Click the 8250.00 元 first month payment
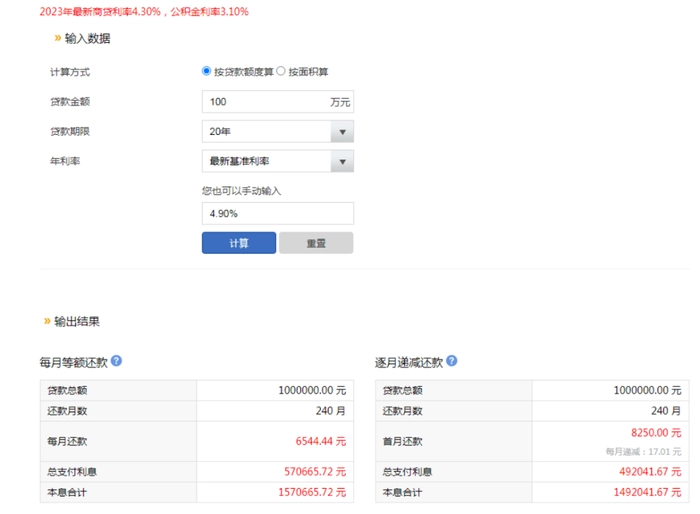This screenshot has width=700, height=514. 656,433
